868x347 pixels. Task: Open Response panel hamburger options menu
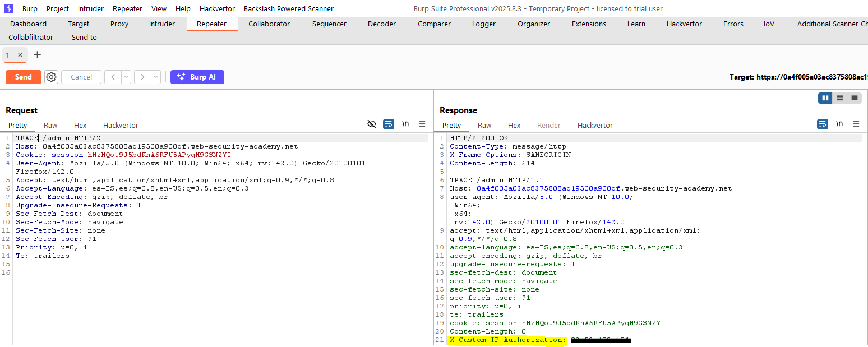coord(856,124)
